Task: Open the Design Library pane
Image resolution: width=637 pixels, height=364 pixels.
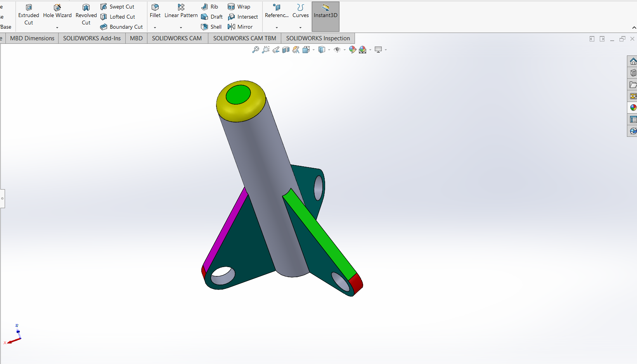Action: click(633, 73)
